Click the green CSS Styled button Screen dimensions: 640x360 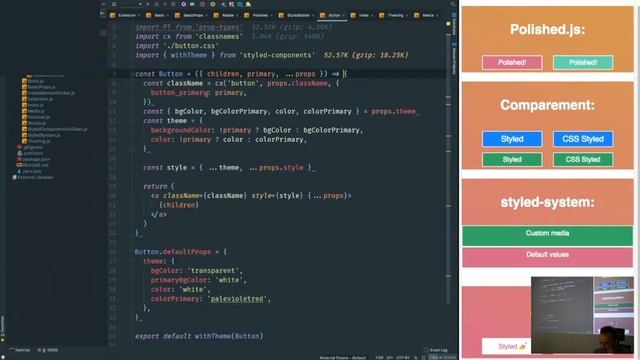click(583, 159)
